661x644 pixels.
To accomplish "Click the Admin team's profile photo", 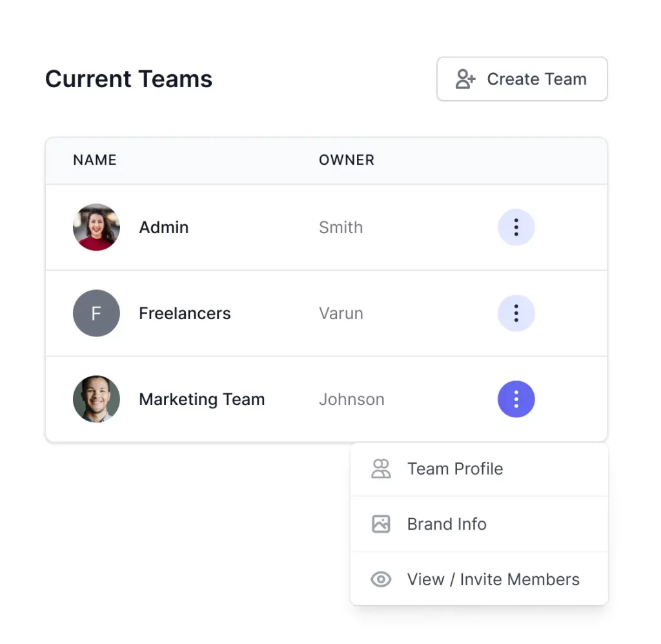I will 96,227.
